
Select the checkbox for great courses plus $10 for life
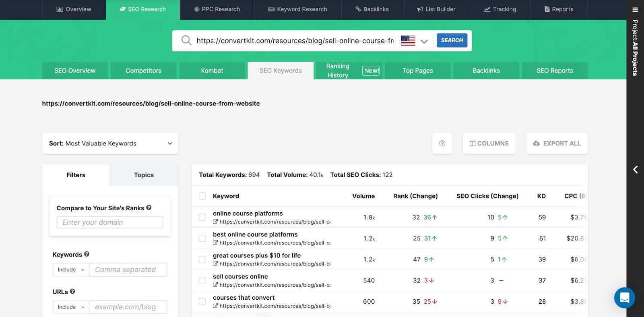tap(202, 259)
